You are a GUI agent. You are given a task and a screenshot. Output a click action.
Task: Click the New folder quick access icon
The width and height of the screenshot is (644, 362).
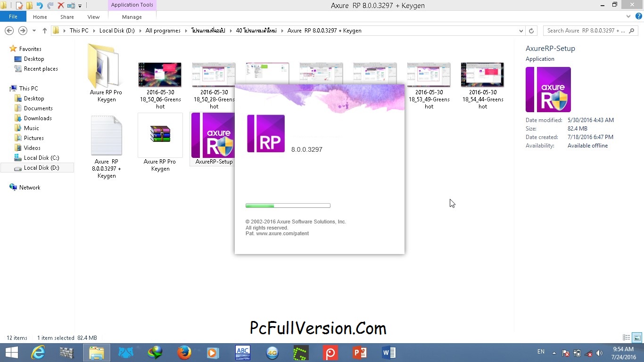(30, 6)
